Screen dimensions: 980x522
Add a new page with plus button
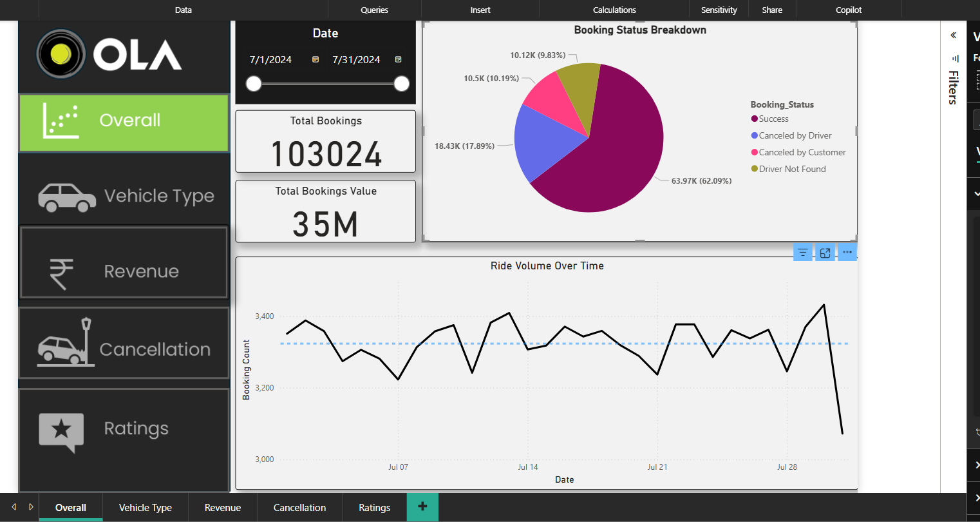422,507
